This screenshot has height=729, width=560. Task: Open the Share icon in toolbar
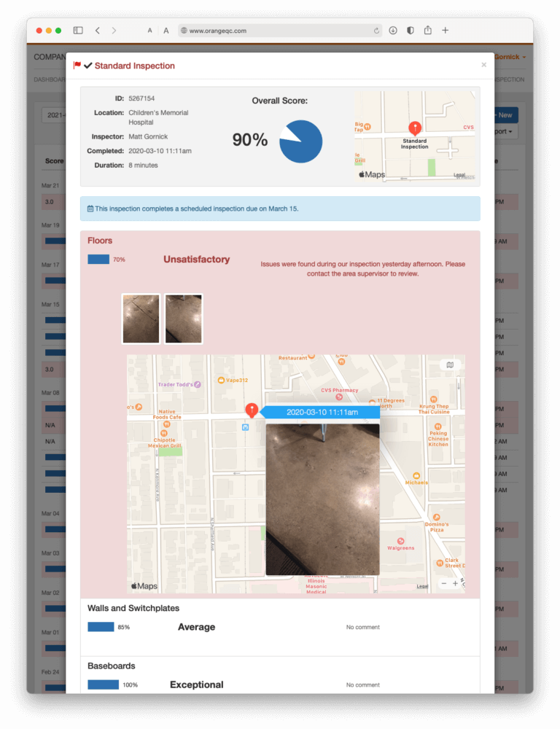click(428, 30)
